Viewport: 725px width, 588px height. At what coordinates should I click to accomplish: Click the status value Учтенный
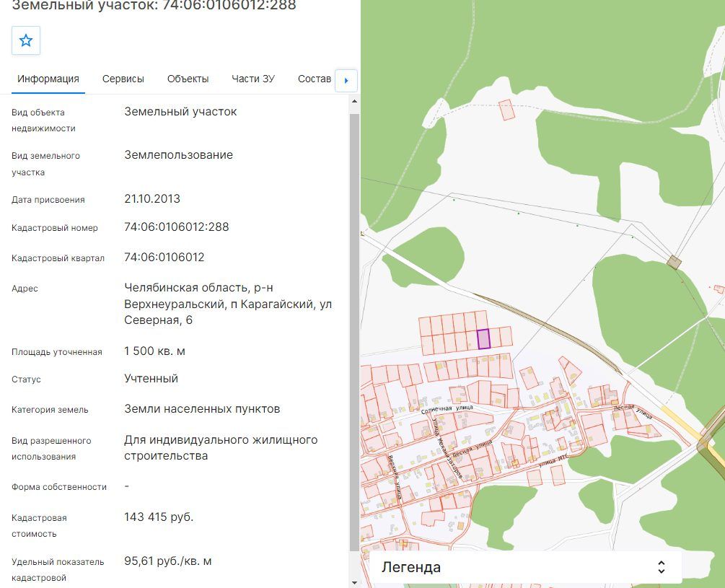pos(151,379)
